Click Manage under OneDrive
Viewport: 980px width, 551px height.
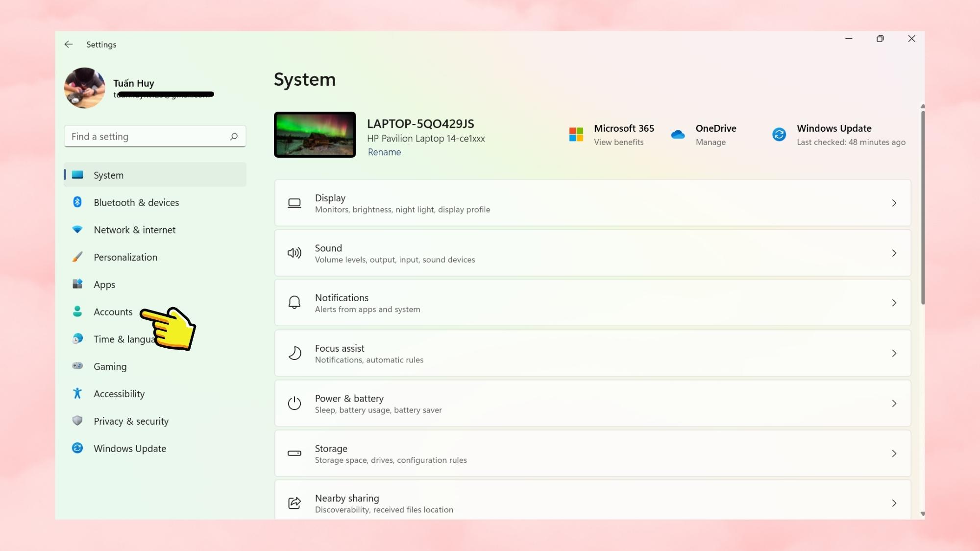coord(710,142)
